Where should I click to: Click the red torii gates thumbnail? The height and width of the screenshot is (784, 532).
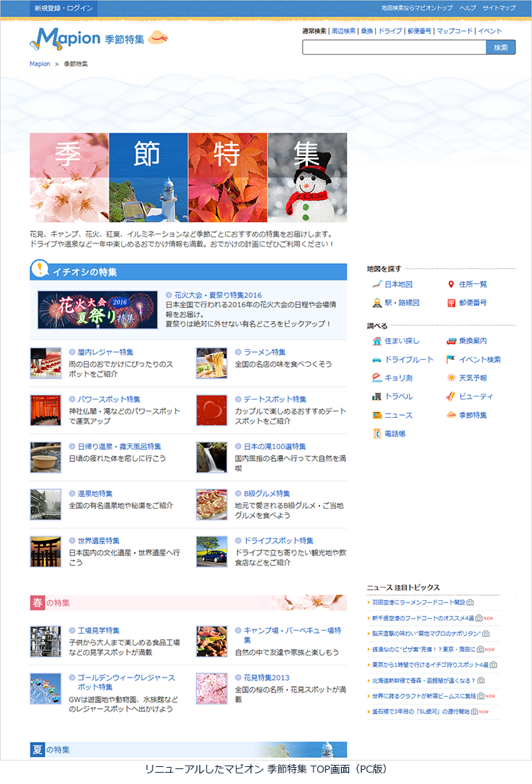[x=45, y=410]
